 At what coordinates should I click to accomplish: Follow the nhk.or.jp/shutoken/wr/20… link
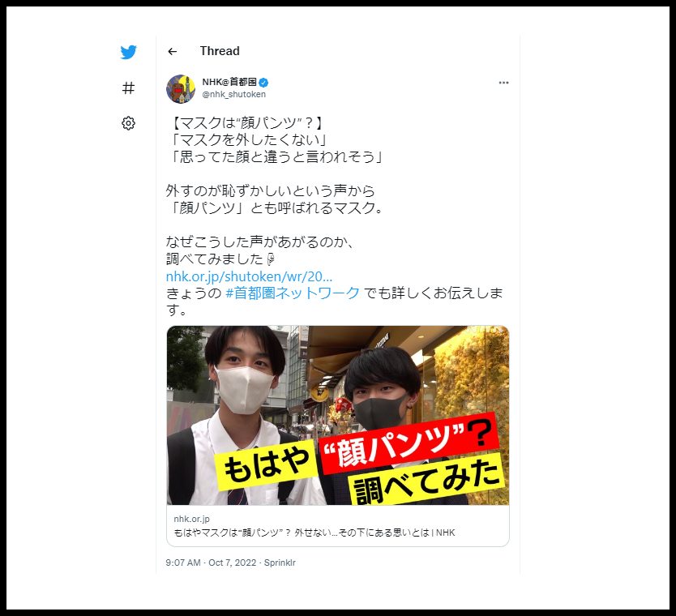[x=249, y=276]
